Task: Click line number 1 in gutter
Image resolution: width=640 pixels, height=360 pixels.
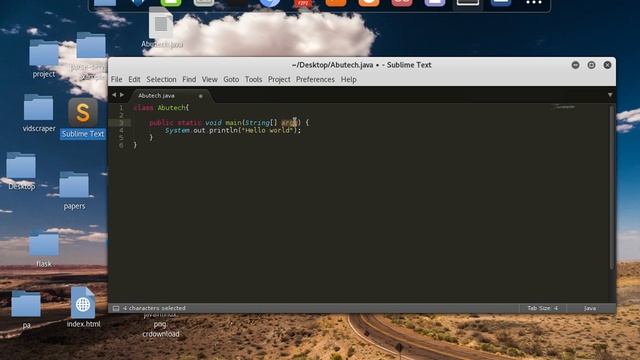Action: pos(121,108)
